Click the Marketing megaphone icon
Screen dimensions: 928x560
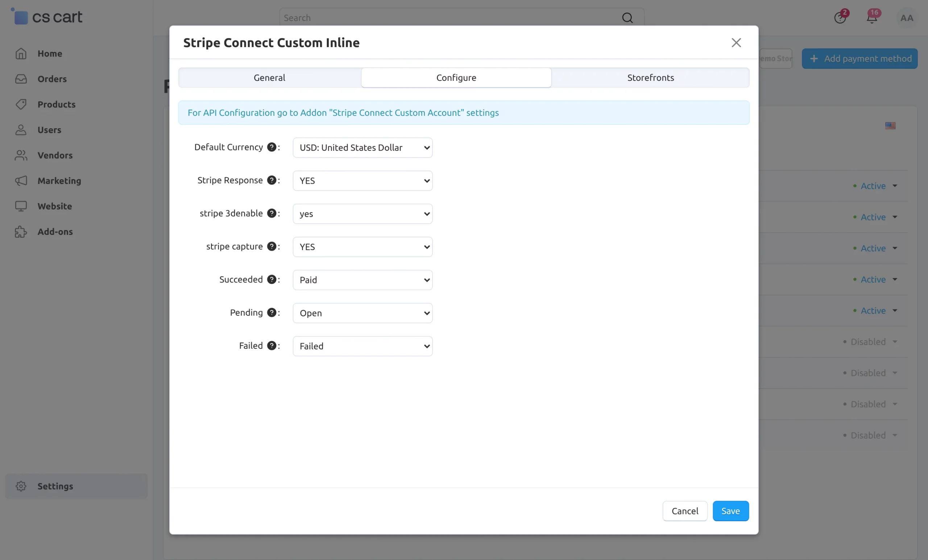coord(21,181)
